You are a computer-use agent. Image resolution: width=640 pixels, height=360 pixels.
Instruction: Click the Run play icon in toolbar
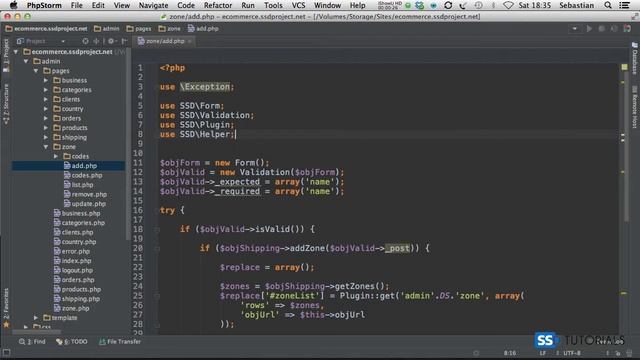[x=589, y=29]
